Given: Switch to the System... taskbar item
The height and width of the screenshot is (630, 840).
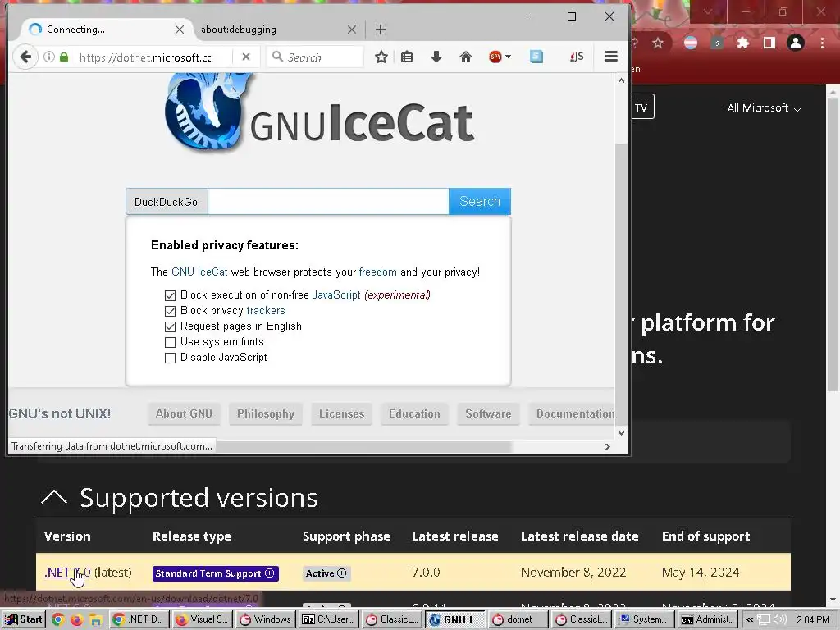Looking at the screenshot, I should tap(645, 619).
